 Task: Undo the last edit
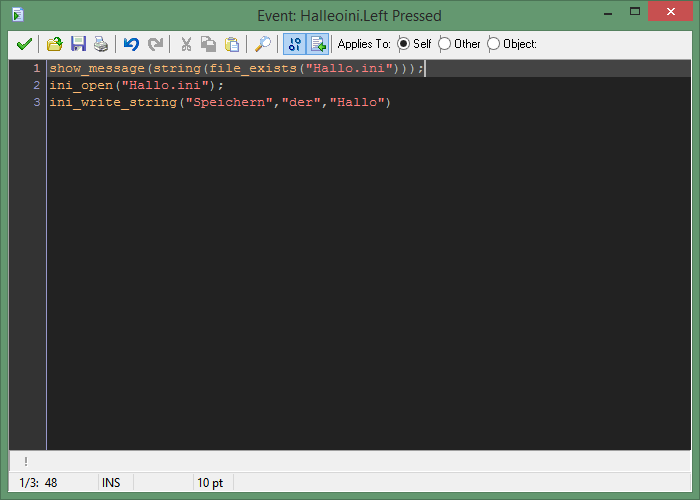132,44
